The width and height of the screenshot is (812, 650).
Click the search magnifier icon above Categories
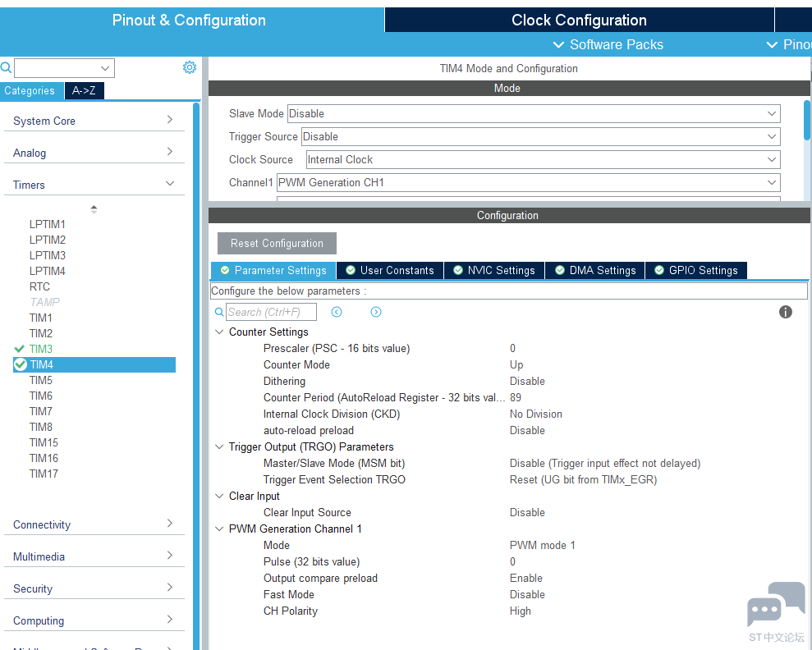pyautogui.click(x=7, y=68)
